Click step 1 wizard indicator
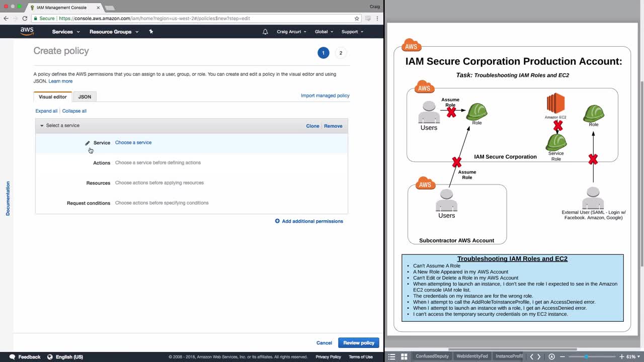Image resolution: width=644 pixels, height=362 pixels. pyautogui.click(x=323, y=53)
